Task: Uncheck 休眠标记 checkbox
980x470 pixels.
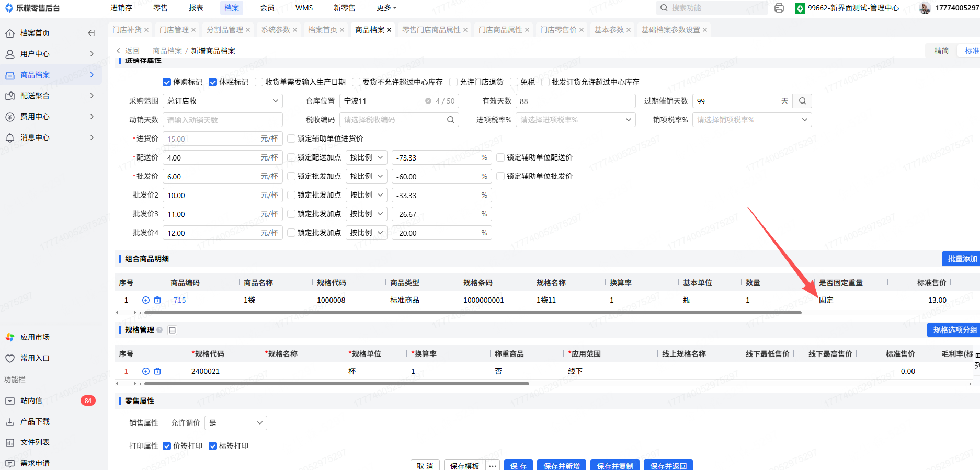Action: [213, 82]
